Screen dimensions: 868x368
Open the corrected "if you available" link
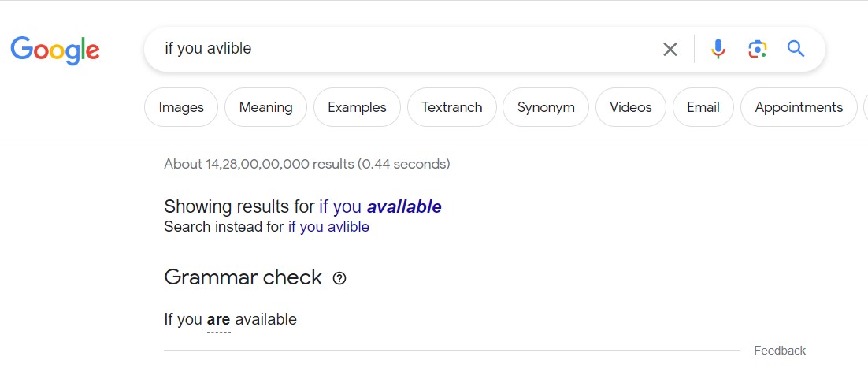(x=380, y=207)
